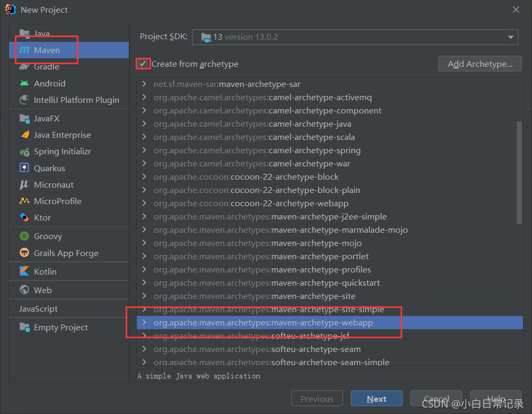Select maven-archetype-portlet row

tap(330, 256)
